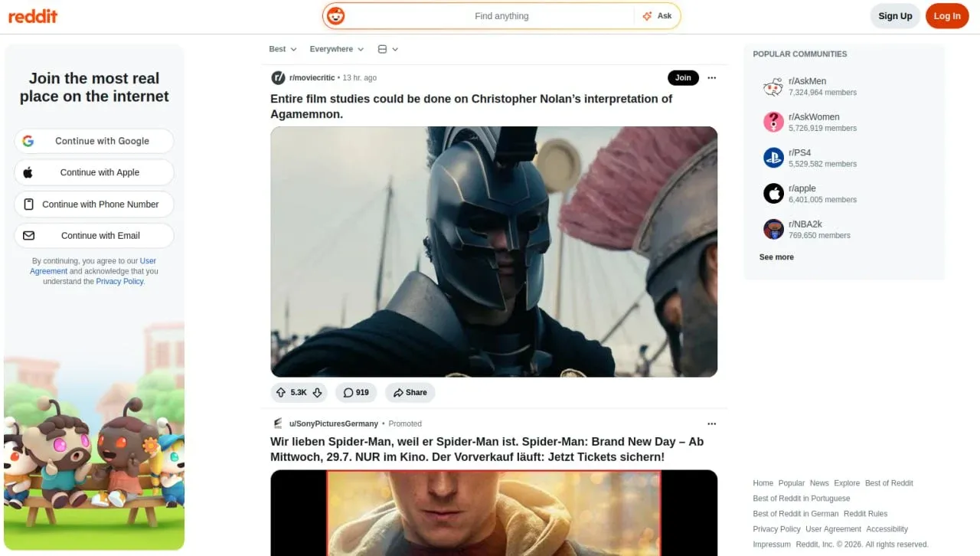Click the phone icon for phone sign-in
The height and width of the screenshot is (556, 980).
click(x=29, y=204)
